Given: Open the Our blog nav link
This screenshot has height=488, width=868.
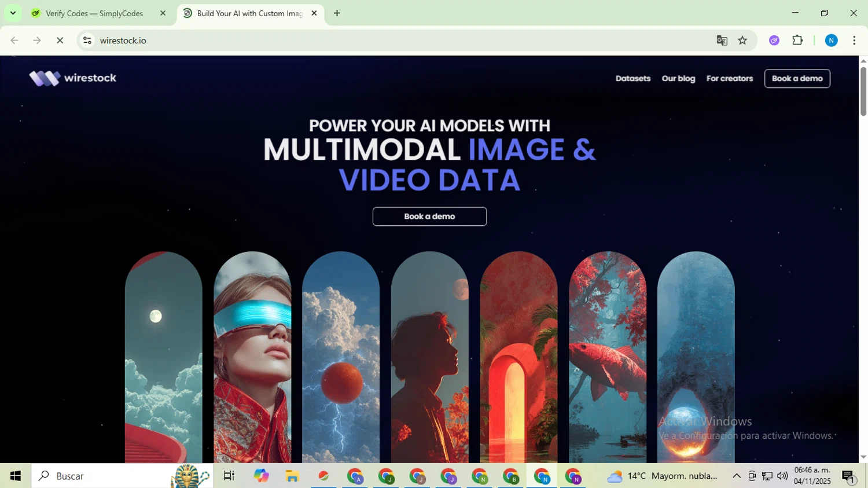Looking at the screenshot, I should point(678,79).
